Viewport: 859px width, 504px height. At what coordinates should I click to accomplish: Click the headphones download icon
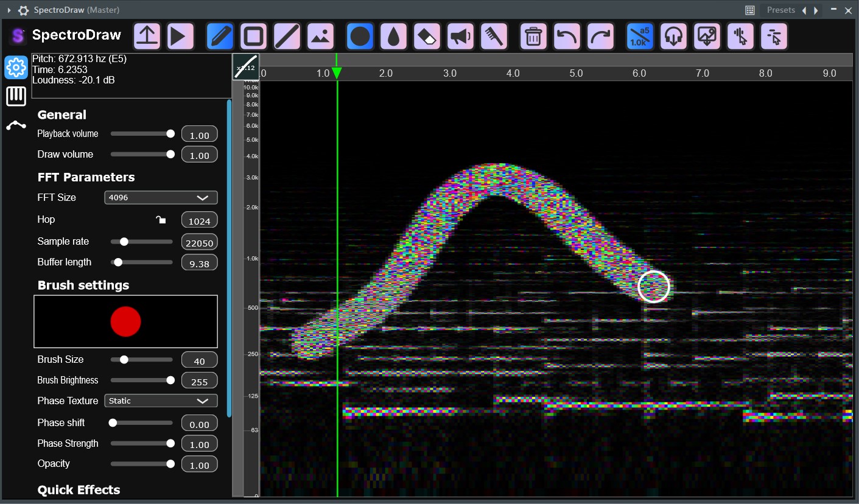click(x=673, y=37)
